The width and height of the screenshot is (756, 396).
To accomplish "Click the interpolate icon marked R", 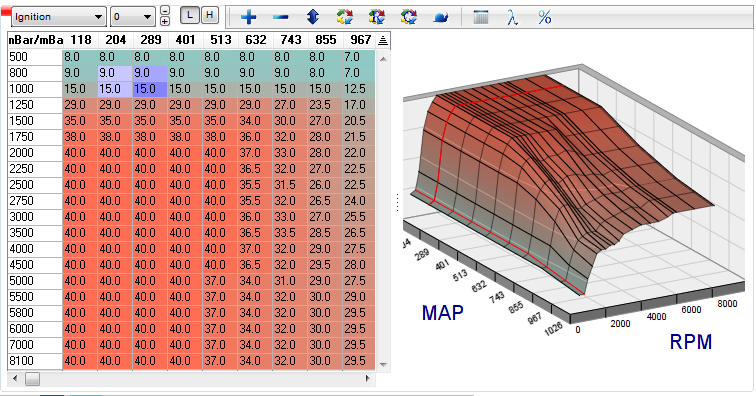I will tap(377, 17).
